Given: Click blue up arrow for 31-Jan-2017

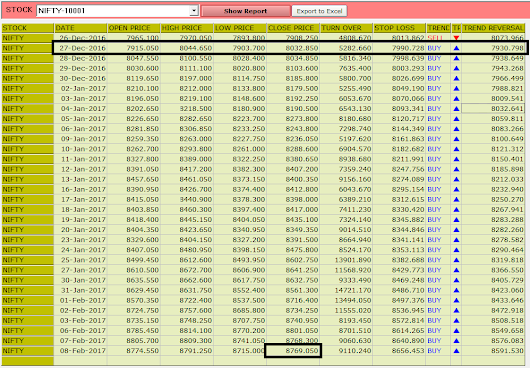Looking at the screenshot, I should point(456,290).
